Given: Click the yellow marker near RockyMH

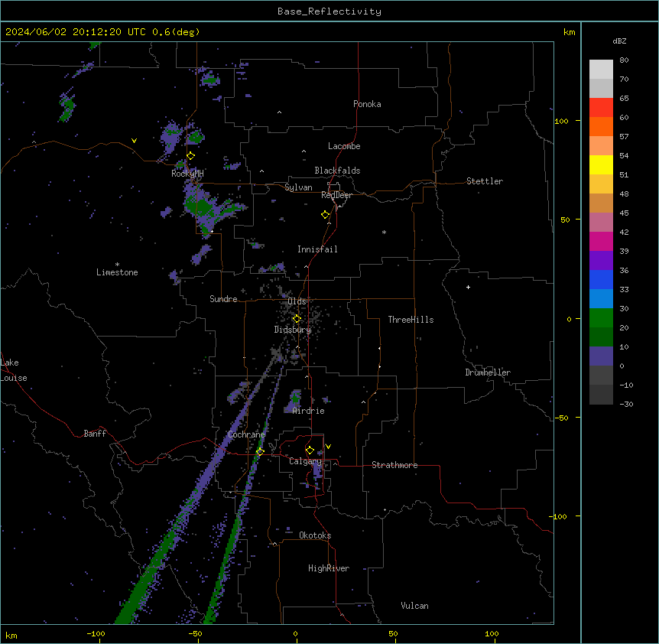Looking at the screenshot, I should click(191, 155).
